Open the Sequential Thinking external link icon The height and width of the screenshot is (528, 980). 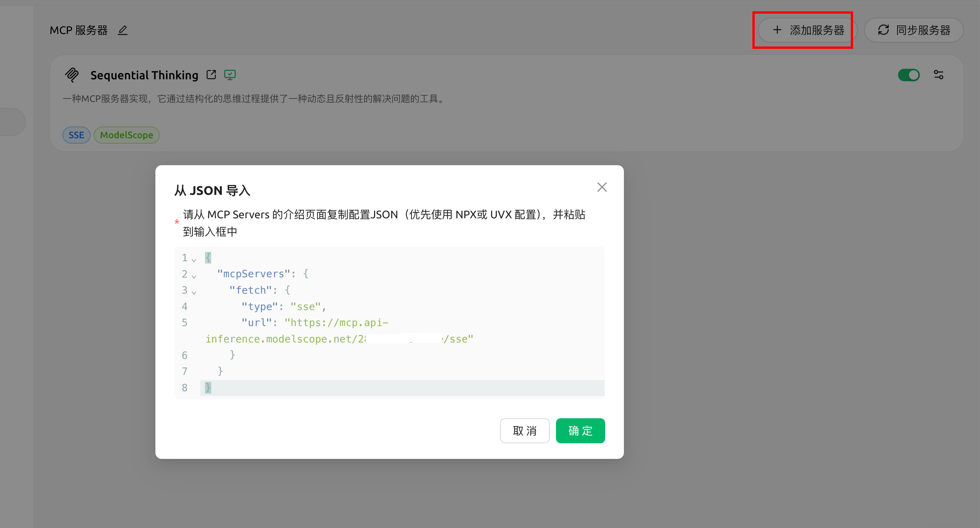pos(211,75)
